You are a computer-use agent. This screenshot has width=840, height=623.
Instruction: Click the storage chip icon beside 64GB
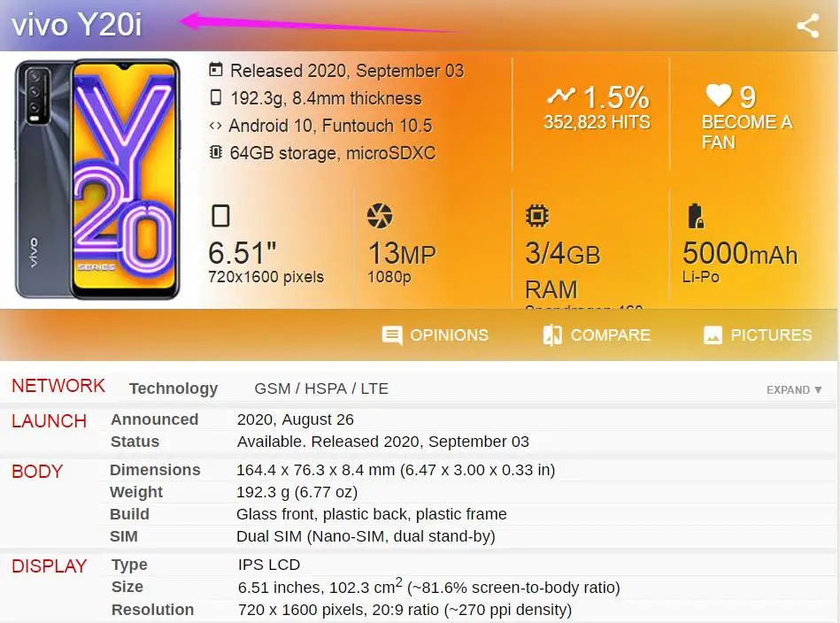(x=215, y=152)
